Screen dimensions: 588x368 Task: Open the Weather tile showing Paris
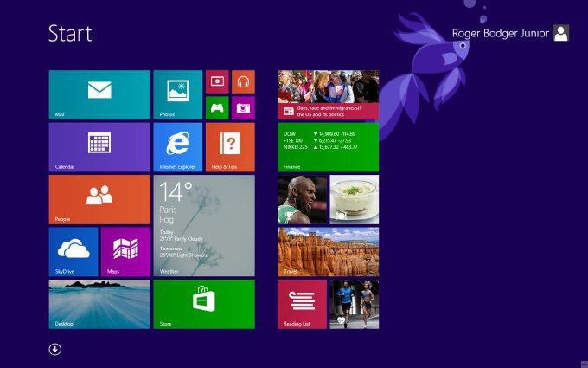point(204,226)
